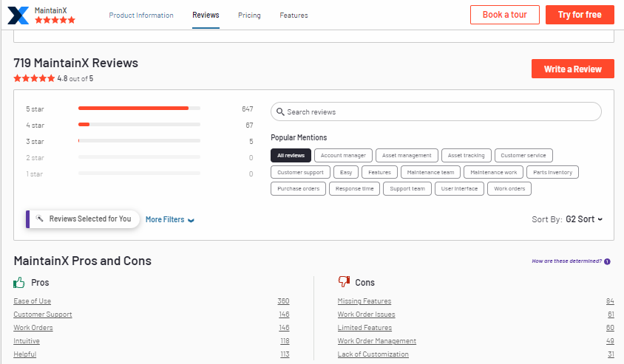Click the MaintainX X logo
Viewport: 624px width, 364px height.
(x=18, y=16)
